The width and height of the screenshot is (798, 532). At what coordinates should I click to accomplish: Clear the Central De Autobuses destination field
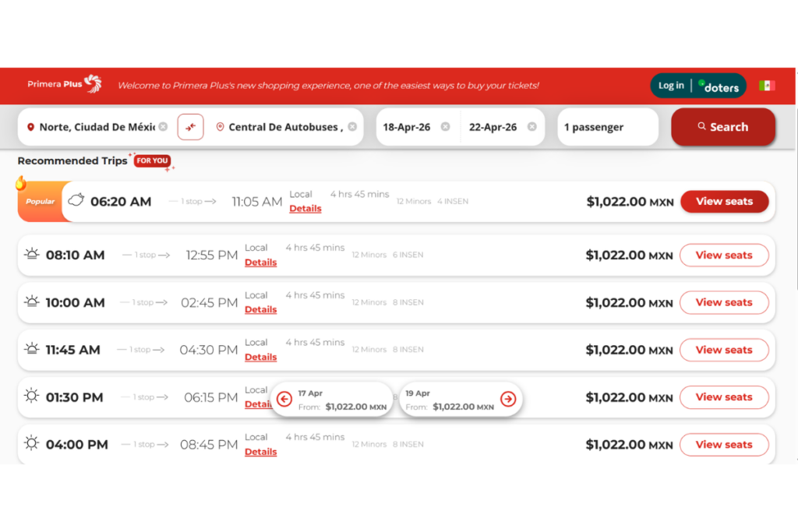(352, 127)
